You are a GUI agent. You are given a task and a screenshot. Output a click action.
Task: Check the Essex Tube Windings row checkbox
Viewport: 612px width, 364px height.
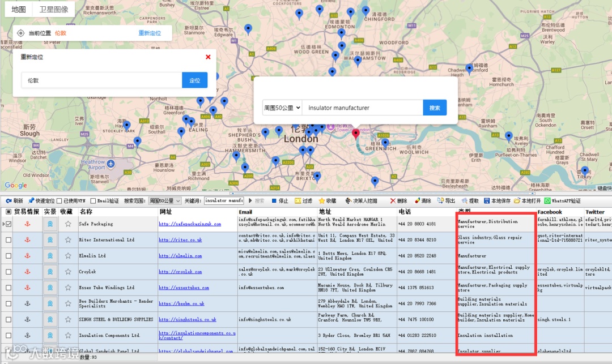8,288
